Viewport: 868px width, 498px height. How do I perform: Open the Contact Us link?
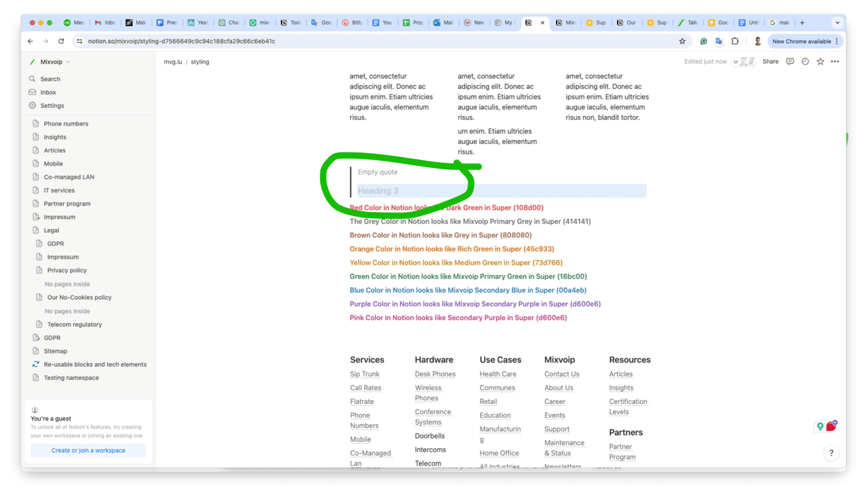click(562, 374)
